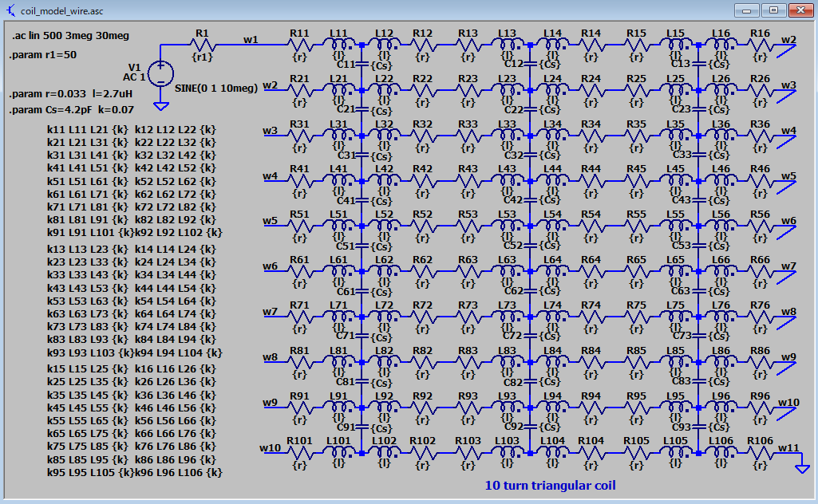Viewport: 818px width, 504px height.
Task: Select resistor R45 symbol
Action: point(637,181)
